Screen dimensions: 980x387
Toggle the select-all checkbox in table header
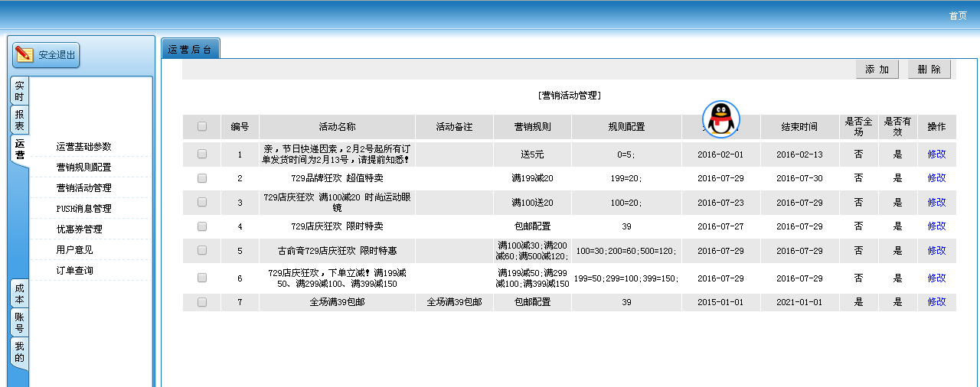click(202, 126)
